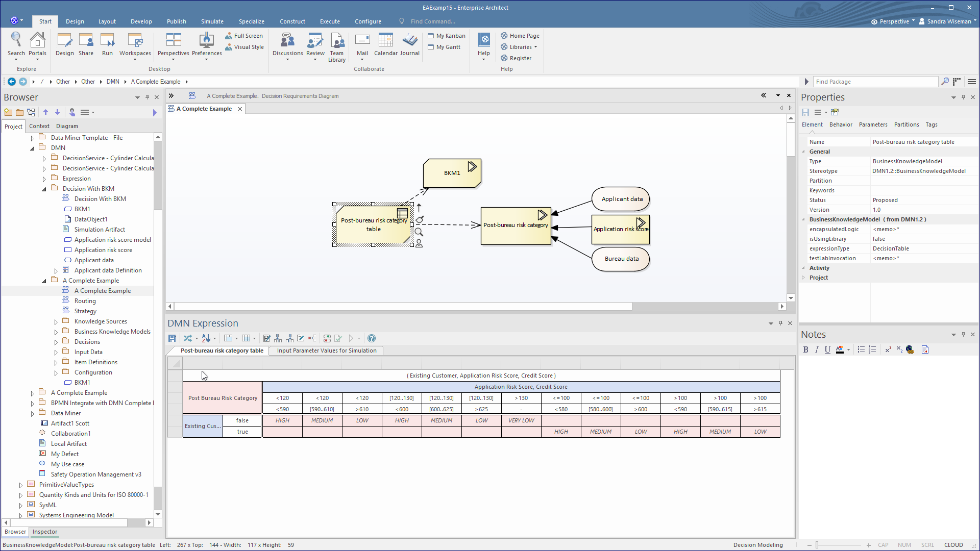Click the My Kanban button
The width and height of the screenshot is (980, 551).
(447, 36)
